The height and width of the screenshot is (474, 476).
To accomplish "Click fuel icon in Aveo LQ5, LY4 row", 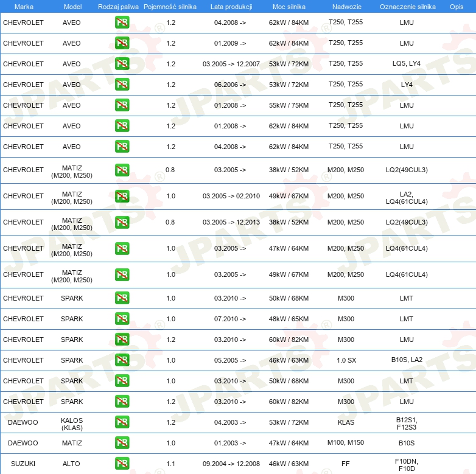I will coord(122,64).
